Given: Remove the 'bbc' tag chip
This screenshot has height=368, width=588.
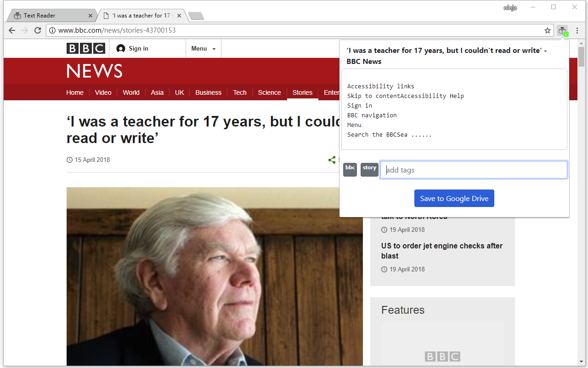Looking at the screenshot, I should pyautogui.click(x=350, y=169).
